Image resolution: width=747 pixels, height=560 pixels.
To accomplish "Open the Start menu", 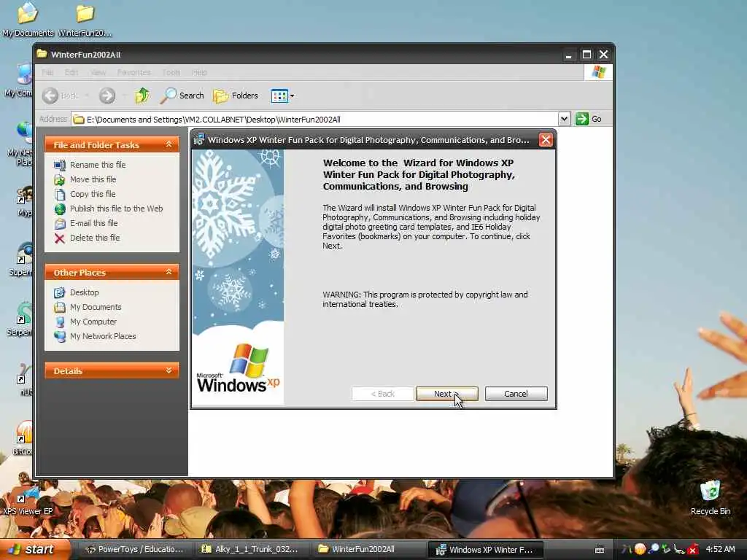I will coord(34,550).
